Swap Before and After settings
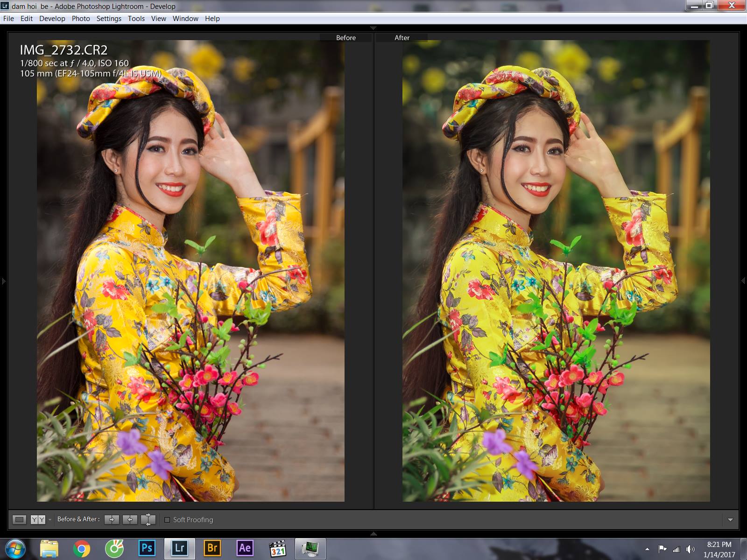The image size is (747, 560). pyautogui.click(x=148, y=519)
